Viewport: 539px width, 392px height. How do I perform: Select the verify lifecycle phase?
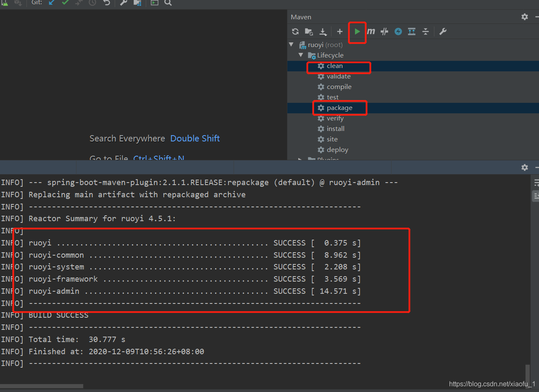point(335,118)
